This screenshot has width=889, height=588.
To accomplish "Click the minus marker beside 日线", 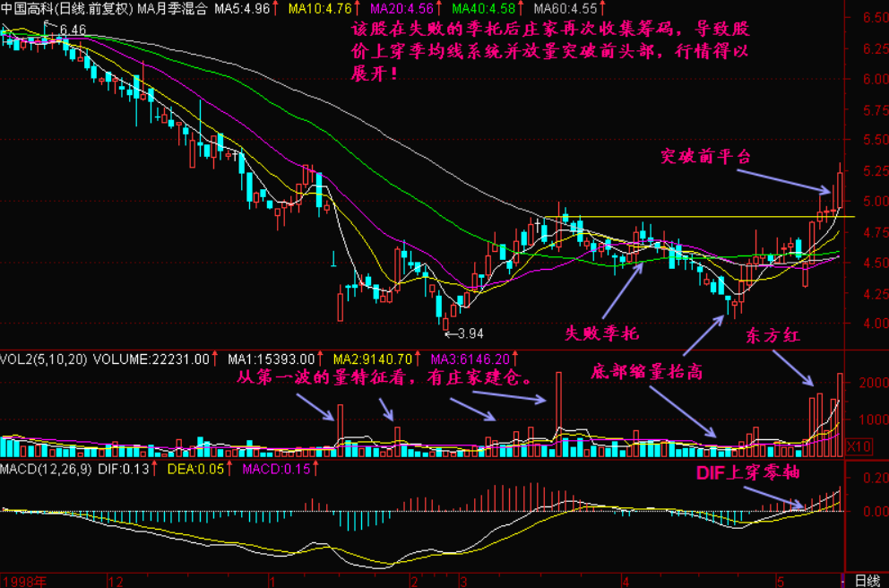I will point(842,580).
